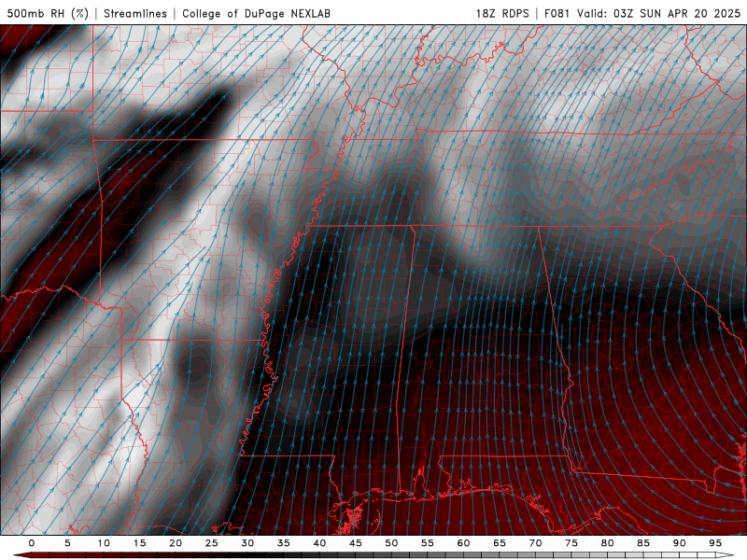747x560 pixels.
Task: Click the colorbar label "40"
Action: click(319, 543)
